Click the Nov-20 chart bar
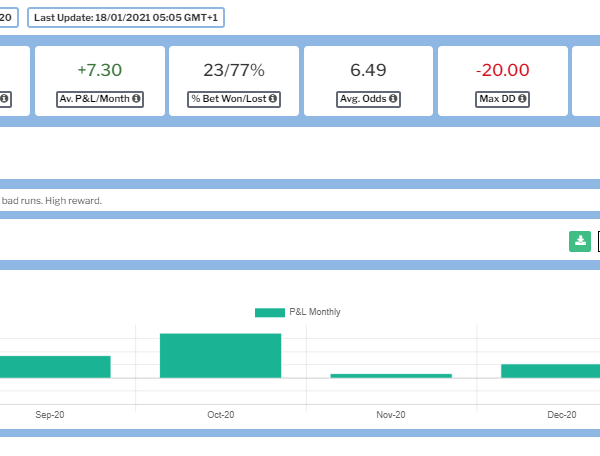 (x=391, y=376)
